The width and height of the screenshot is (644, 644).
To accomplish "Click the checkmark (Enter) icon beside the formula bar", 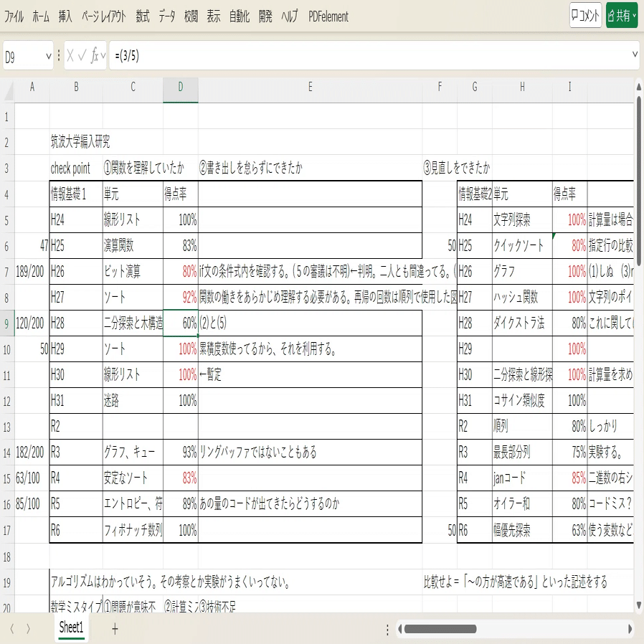I will coord(82,55).
